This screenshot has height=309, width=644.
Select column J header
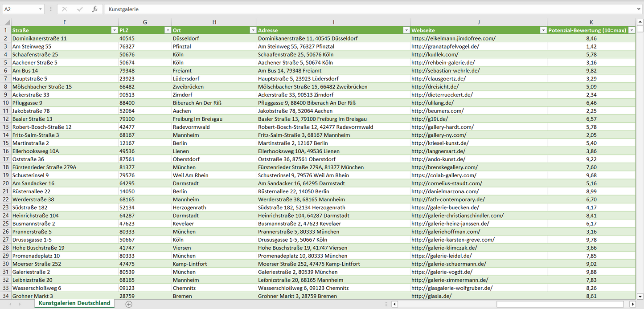[x=479, y=22]
